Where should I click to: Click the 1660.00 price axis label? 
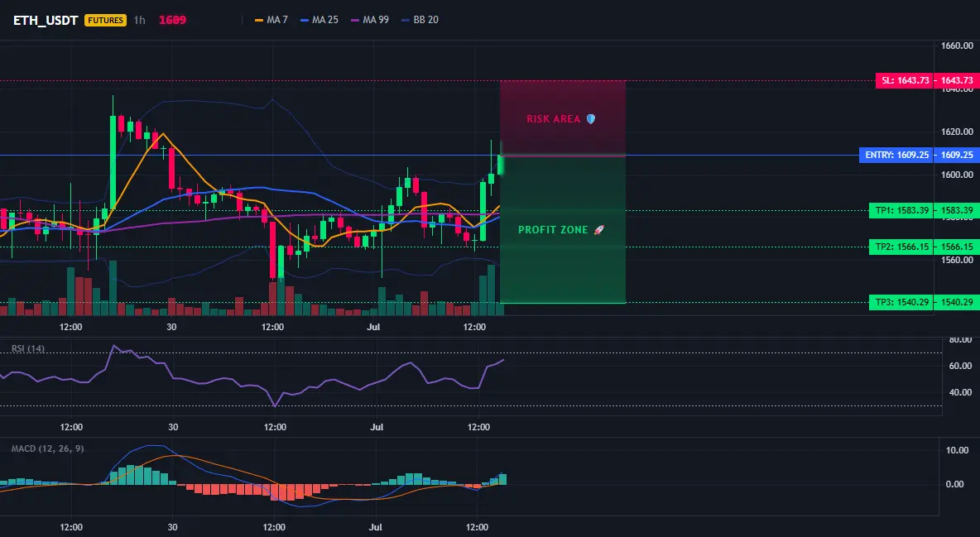pos(957,46)
